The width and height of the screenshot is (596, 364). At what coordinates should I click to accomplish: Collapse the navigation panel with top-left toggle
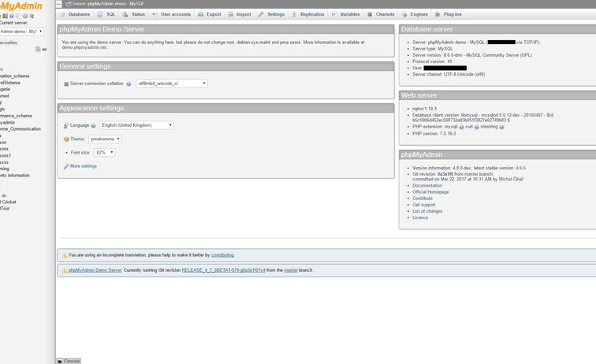[x=58, y=4]
